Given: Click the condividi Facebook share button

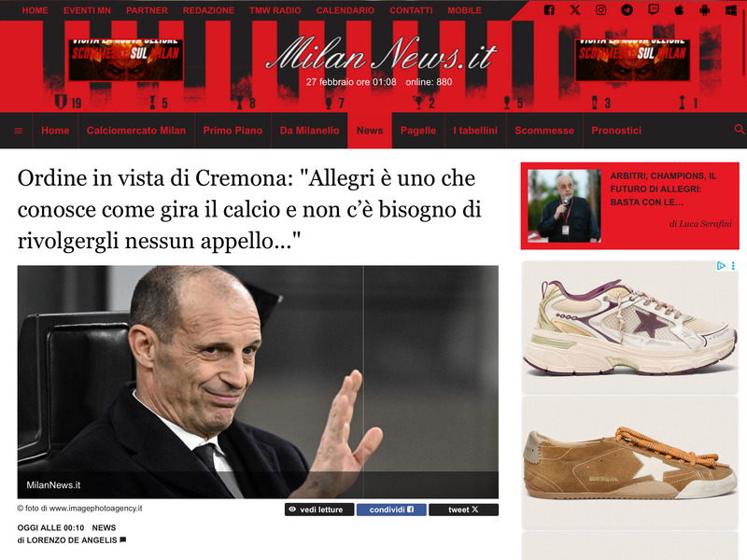Looking at the screenshot, I should click(391, 510).
